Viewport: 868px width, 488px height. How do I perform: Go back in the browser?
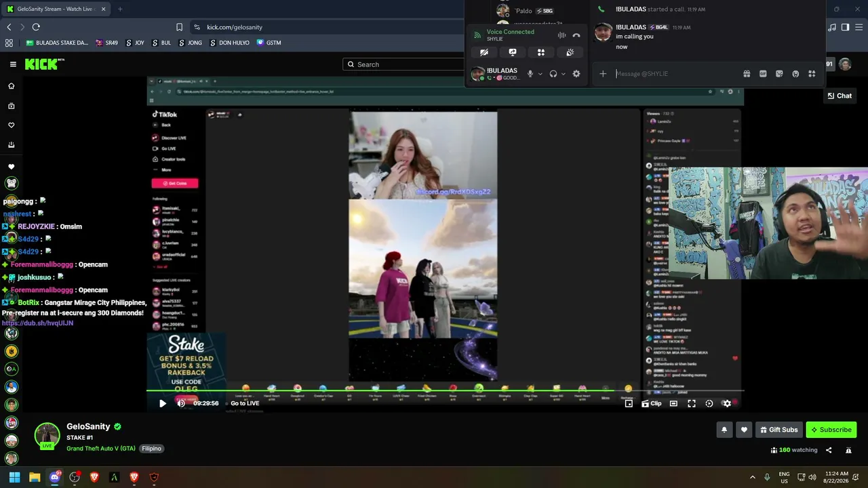click(9, 27)
